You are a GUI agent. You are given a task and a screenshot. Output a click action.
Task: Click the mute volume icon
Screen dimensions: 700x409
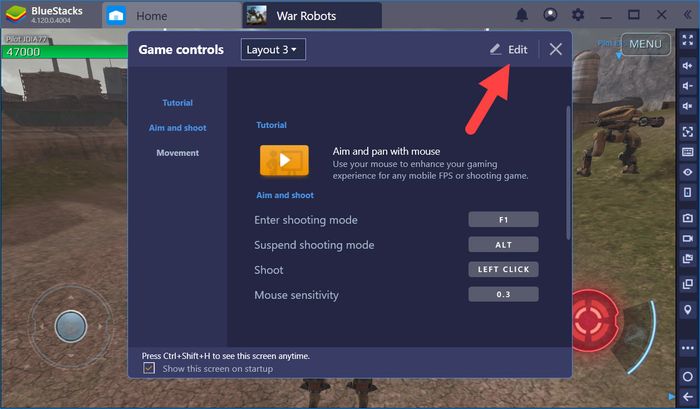click(x=688, y=106)
